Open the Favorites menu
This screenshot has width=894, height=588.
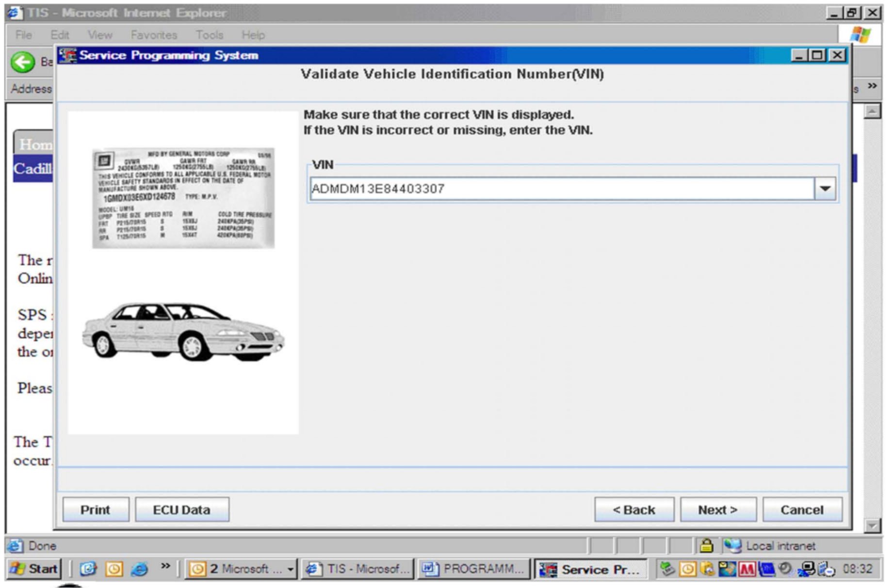[x=153, y=35]
